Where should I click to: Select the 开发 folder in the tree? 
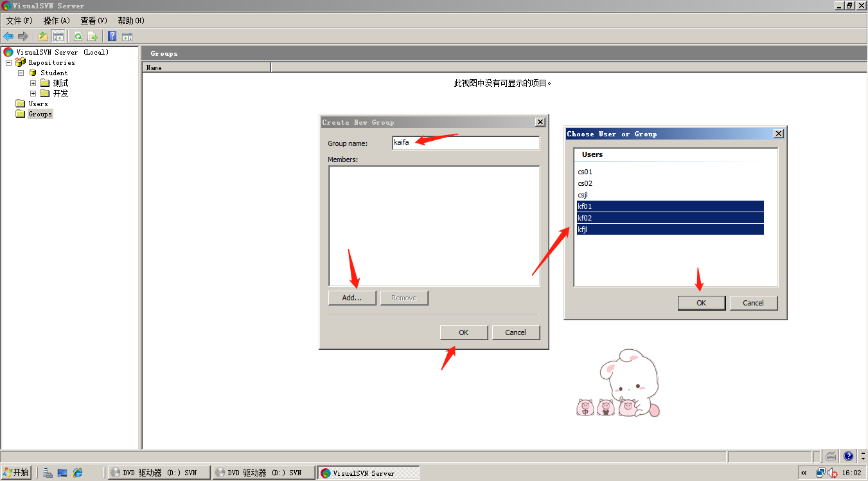tap(60, 93)
